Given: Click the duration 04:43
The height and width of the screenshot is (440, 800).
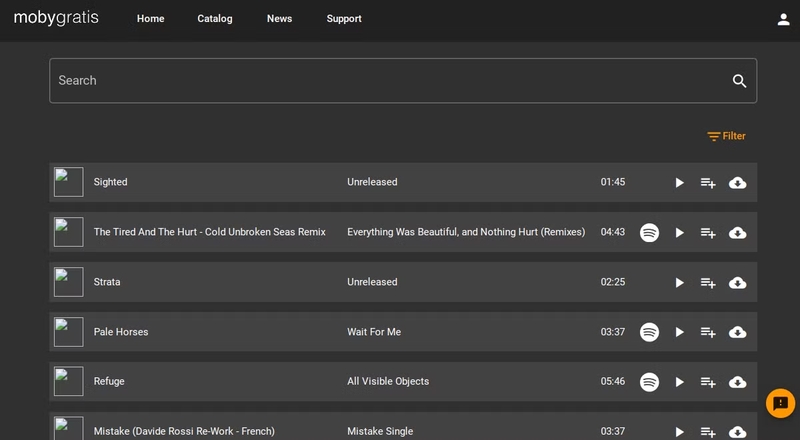Looking at the screenshot, I should pos(613,232).
